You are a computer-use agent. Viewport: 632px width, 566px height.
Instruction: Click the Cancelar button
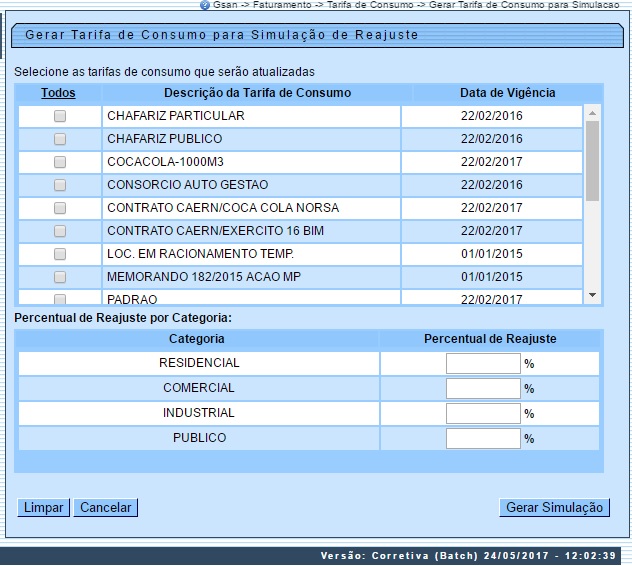pos(105,508)
